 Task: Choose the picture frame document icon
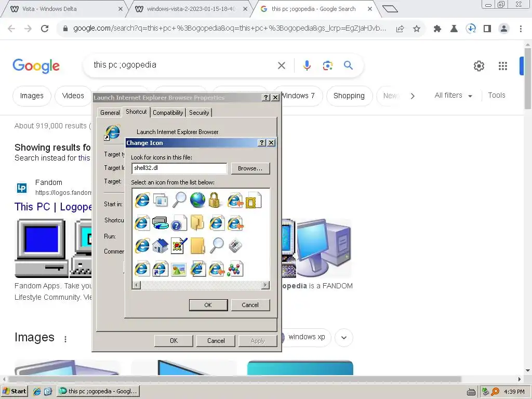pyautogui.click(x=253, y=200)
